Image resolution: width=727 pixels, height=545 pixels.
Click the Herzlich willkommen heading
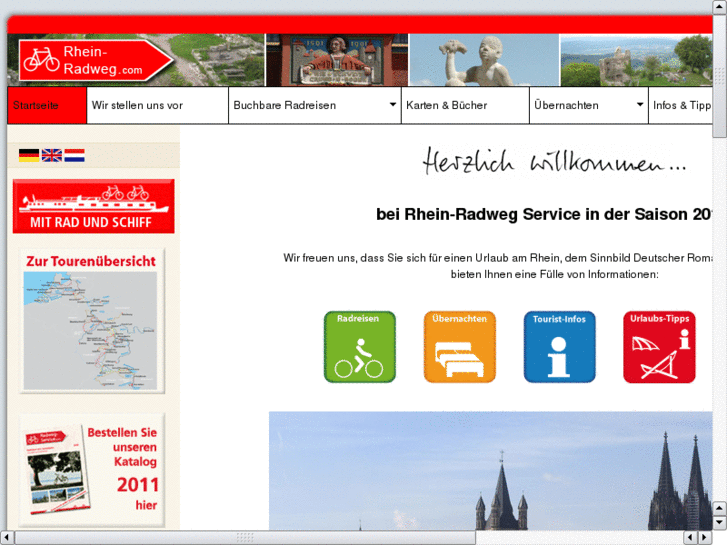(554, 161)
